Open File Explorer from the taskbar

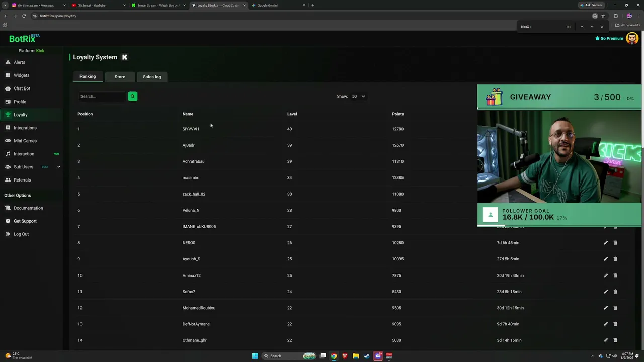click(356, 356)
